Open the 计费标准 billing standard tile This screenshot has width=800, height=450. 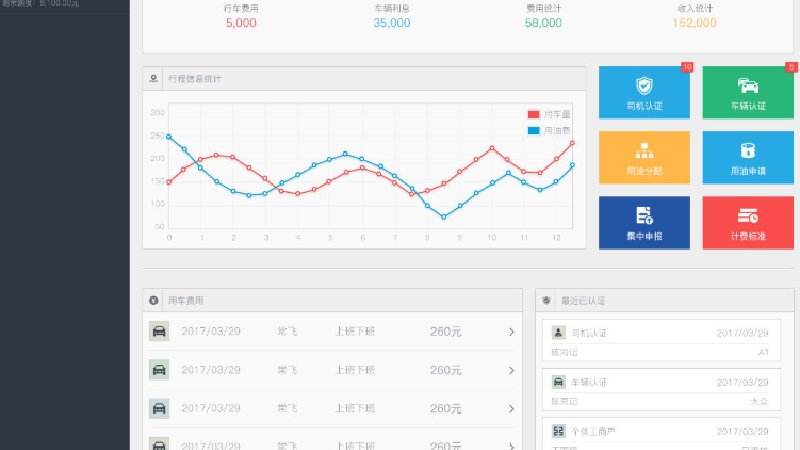pos(748,222)
